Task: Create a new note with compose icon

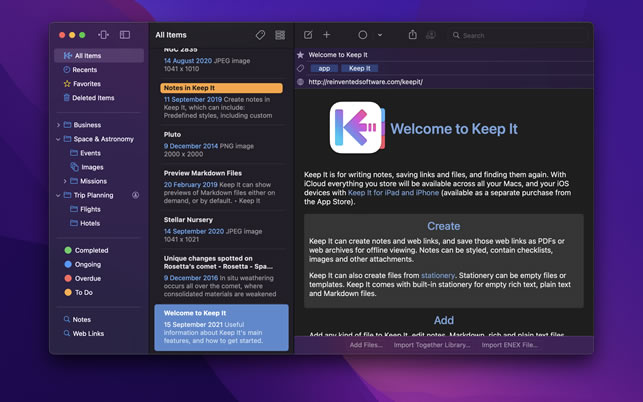Action: (308, 35)
